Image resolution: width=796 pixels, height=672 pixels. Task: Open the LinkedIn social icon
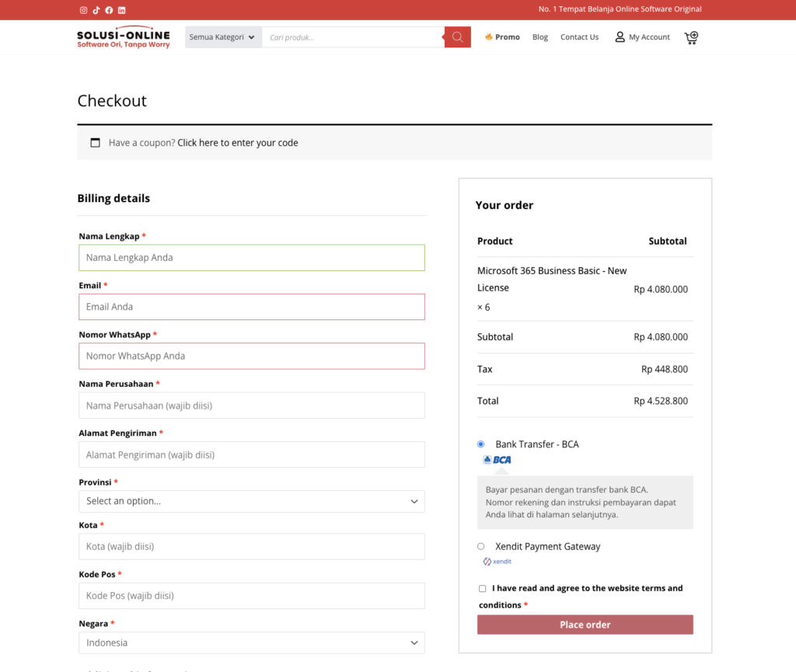pos(122,10)
